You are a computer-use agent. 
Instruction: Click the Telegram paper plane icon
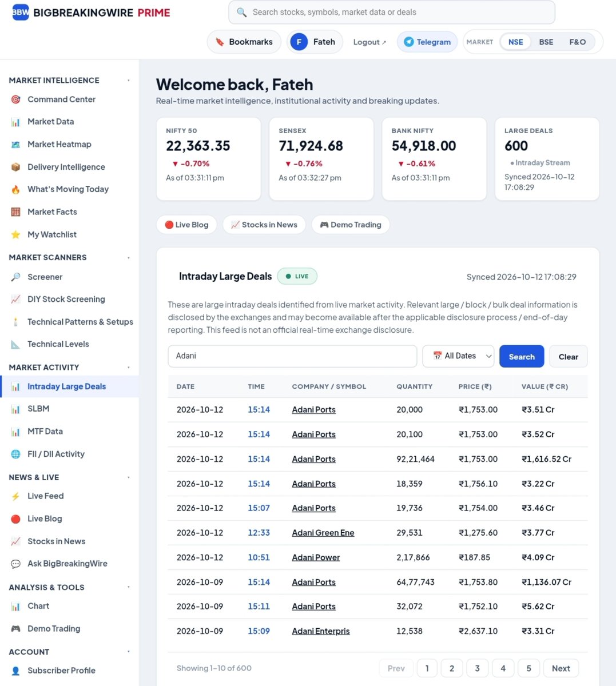coord(408,42)
